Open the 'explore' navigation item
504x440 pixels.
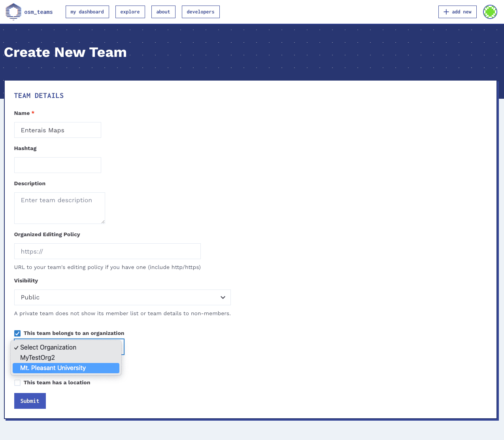pos(130,11)
